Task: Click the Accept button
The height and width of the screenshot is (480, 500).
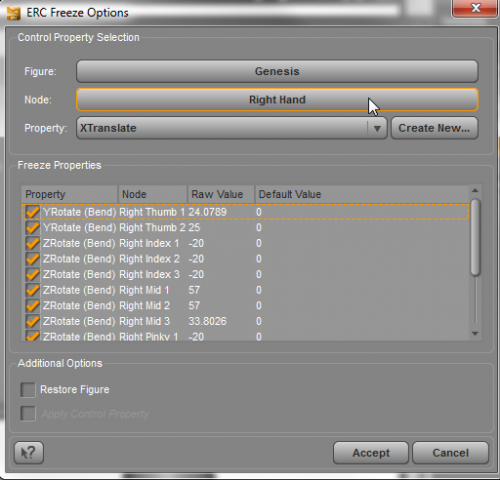Action: click(371, 453)
